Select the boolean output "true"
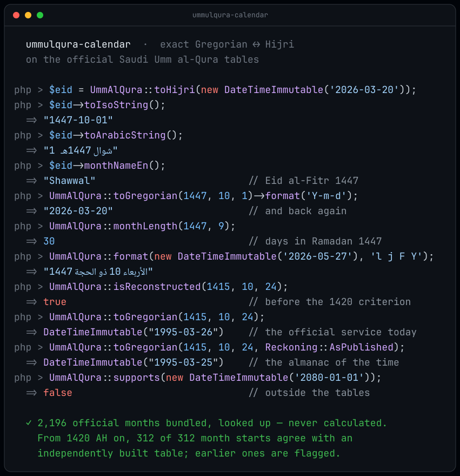This screenshot has width=460, height=476. point(55,302)
